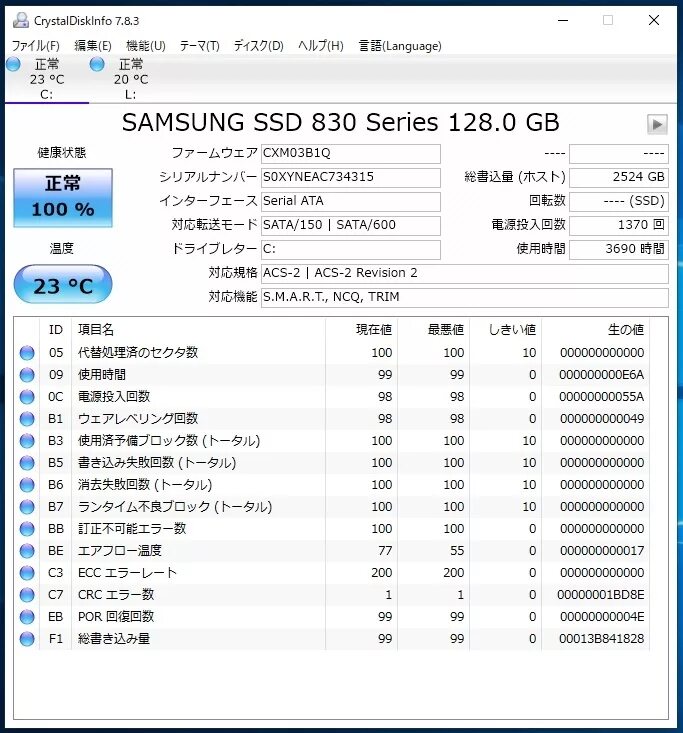Screen dimensions: 683x733
Task: Click raw value 00000001BD8E
Action: tap(600, 595)
